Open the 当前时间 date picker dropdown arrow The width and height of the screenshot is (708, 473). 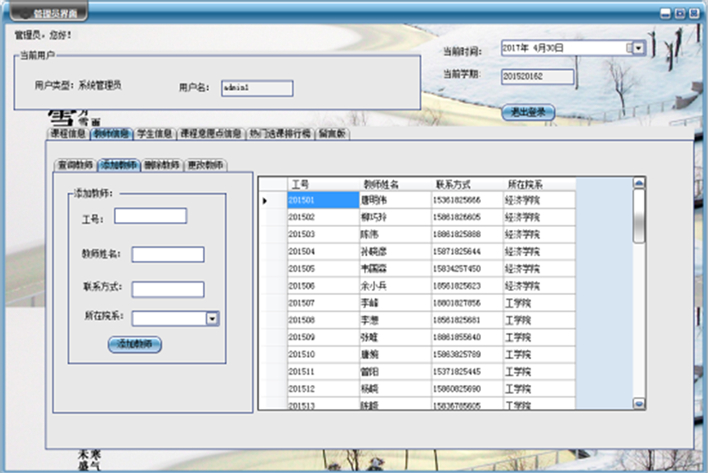[639, 47]
